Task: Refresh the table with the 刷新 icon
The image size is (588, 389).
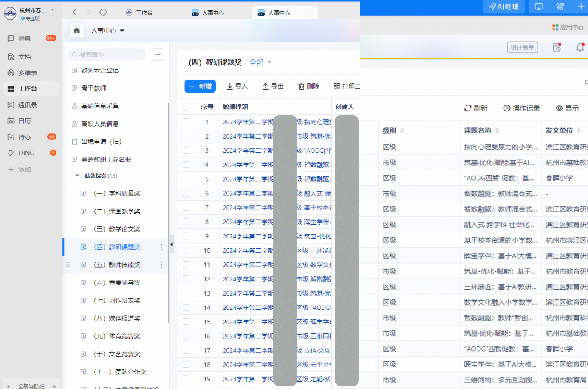Action: tap(476, 108)
